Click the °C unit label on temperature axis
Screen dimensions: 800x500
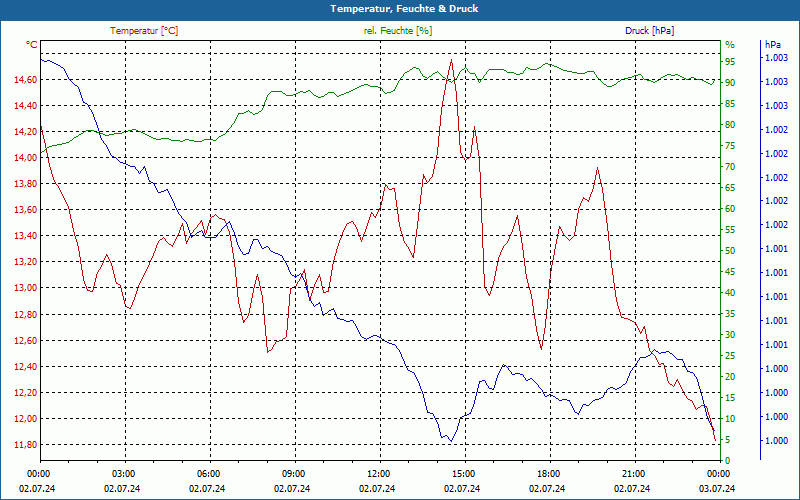pos(32,45)
